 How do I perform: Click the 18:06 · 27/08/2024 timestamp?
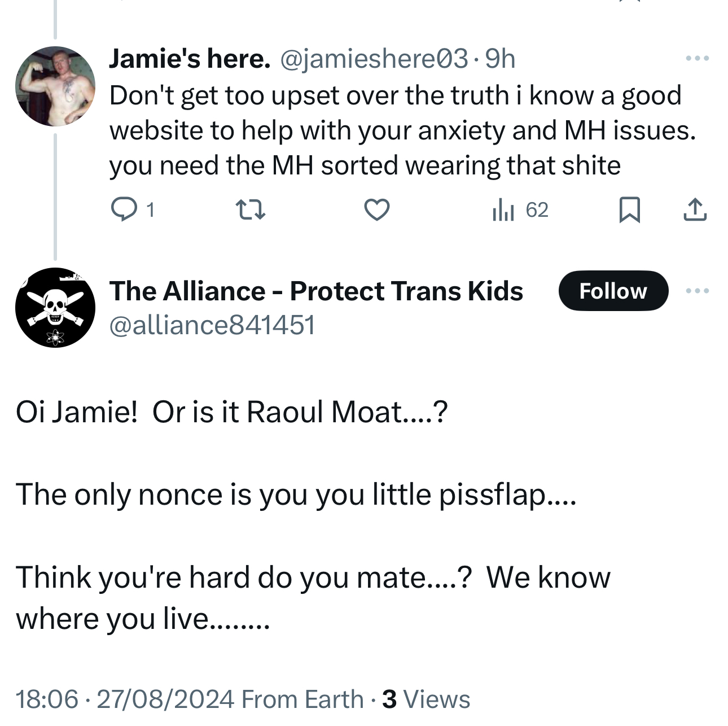(124, 699)
